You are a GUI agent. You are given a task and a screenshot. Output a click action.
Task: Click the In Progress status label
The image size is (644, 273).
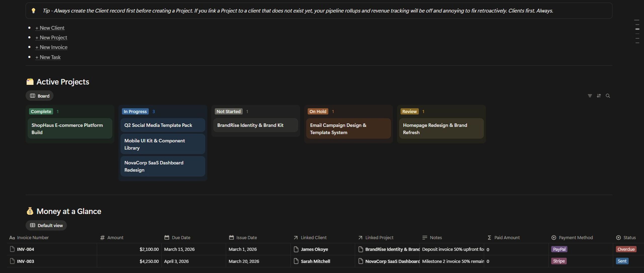click(x=135, y=111)
